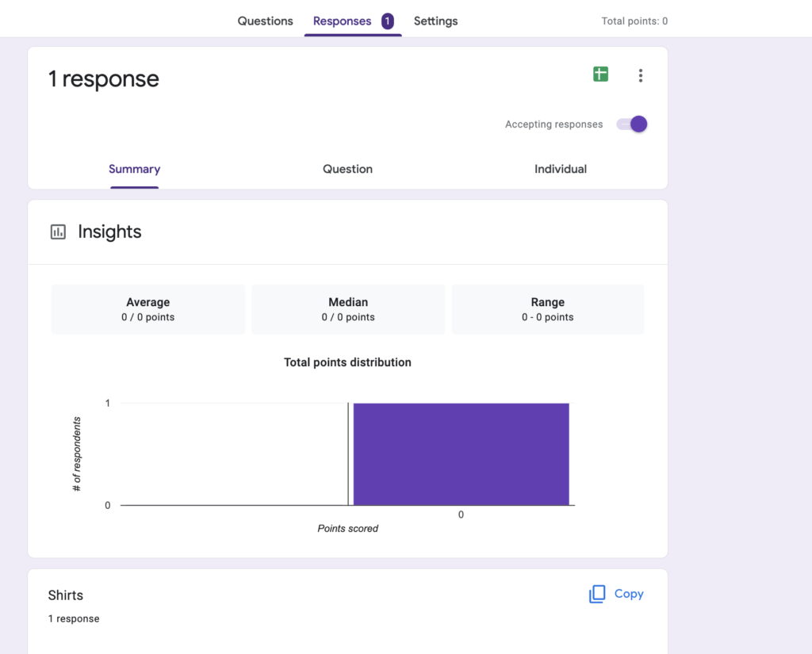Click the Points scored axis label

347,528
